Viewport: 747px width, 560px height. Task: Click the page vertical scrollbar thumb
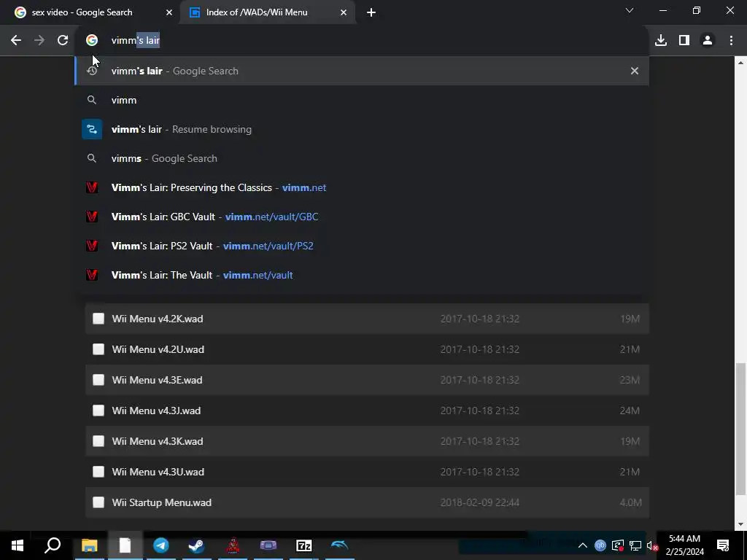pyautogui.click(x=740, y=429)
